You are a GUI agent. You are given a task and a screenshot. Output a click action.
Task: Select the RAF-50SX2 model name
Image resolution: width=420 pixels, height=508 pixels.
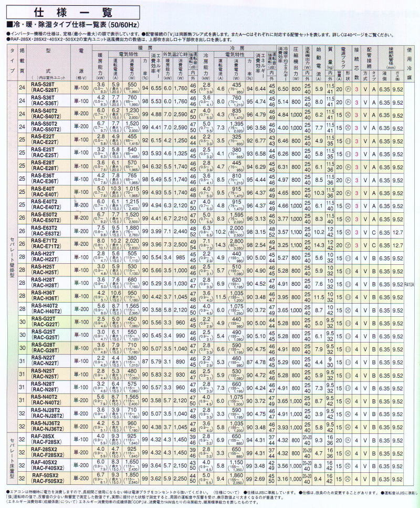(45, 475)
